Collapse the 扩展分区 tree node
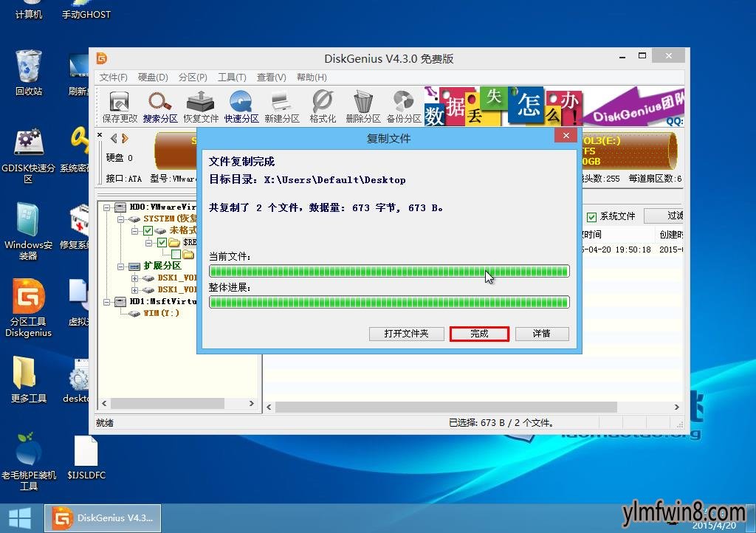756x533 pixels. click(120, 266)
